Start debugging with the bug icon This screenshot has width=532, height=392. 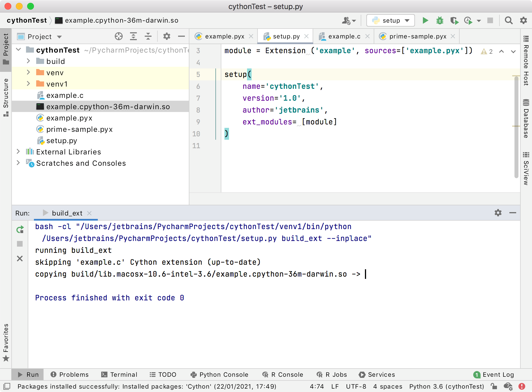coord(439,20)
